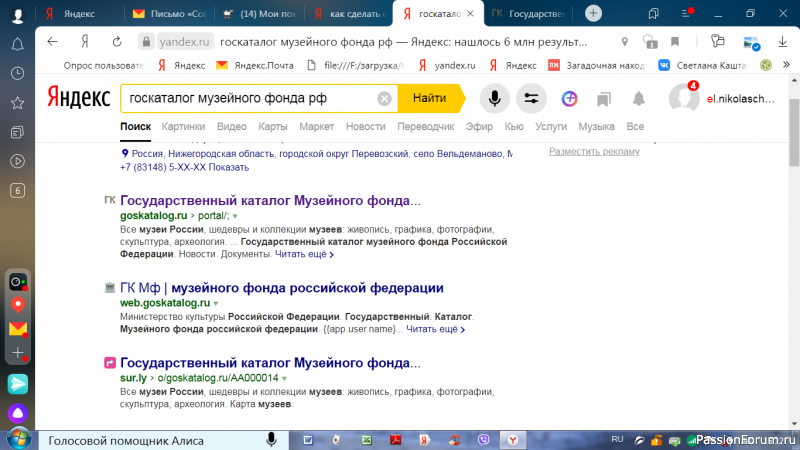Bookmark this page with ribbon icon
The height and width of the screenshot is (450, 800).
(675, 42)
